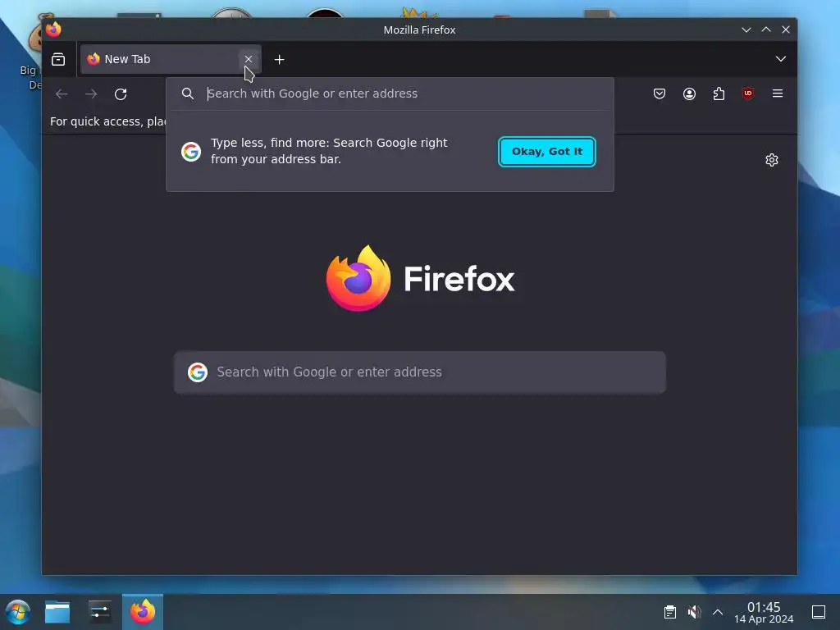Viewport: 840px width, 630px height.
Task: Open a new tab with plus button
Action: 279,59
